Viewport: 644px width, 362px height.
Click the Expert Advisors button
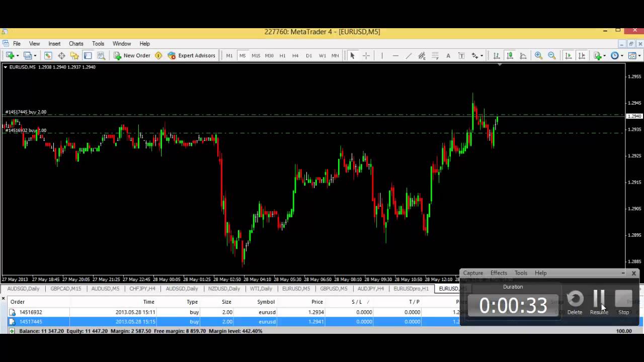tap(192, 55)
